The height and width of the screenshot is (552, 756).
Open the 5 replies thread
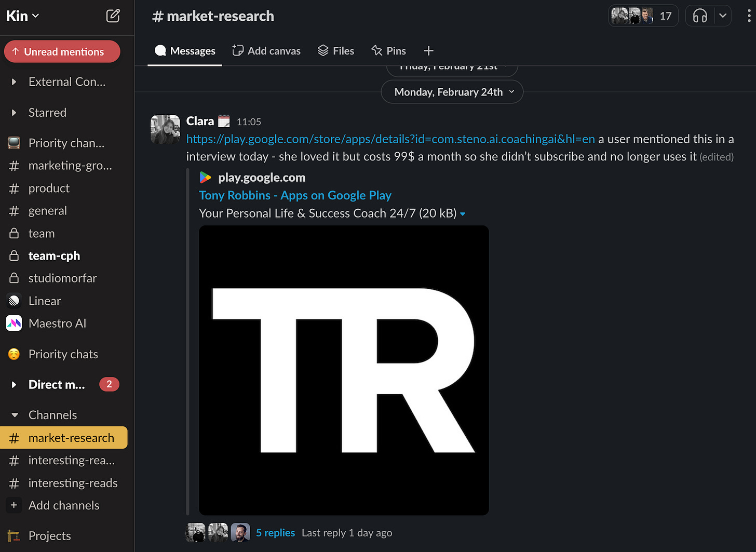click(275, 533)
